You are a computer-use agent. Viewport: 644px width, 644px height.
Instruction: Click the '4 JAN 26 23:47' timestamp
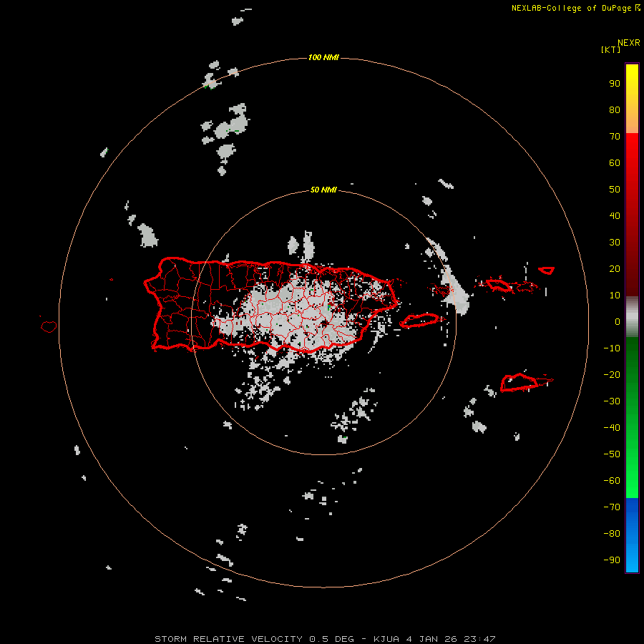[451, 639]
